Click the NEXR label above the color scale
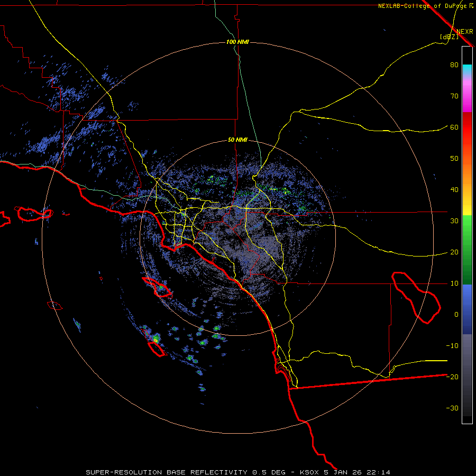476x476 pixels. click(465, 32)
